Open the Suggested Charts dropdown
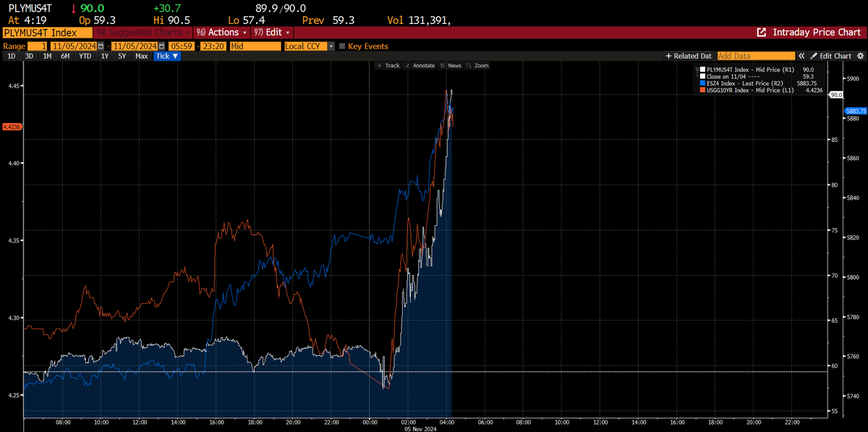 click(143, 33)
